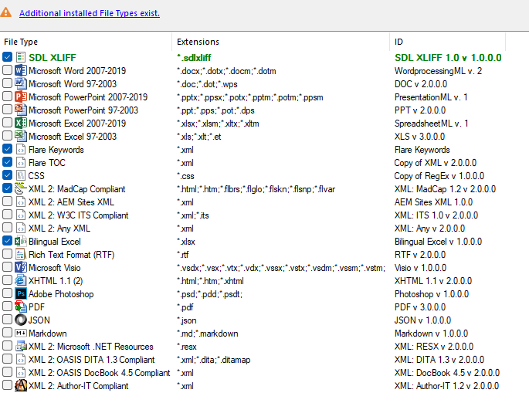
Task: Click the PDF file type icon
Action: click(x=21, y=307)
